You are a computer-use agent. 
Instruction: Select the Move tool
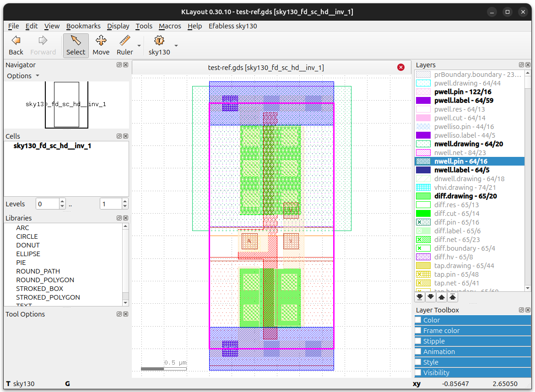(x=101, y=45)
